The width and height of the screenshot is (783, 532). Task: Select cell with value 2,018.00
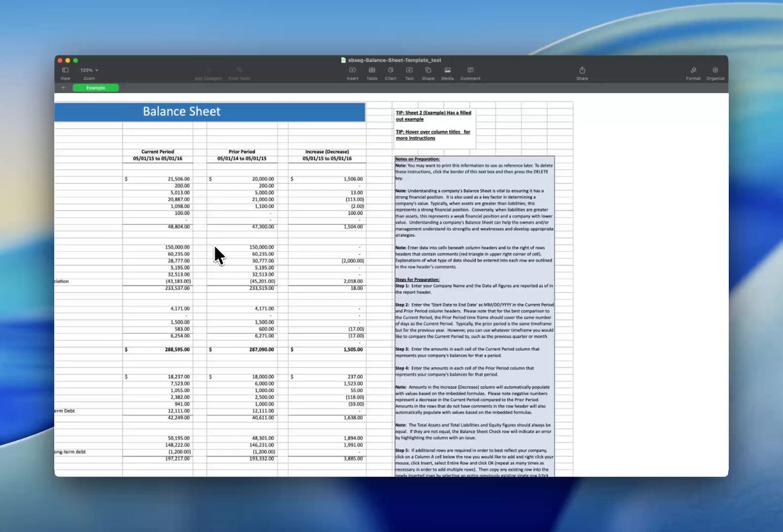(354, 282)
